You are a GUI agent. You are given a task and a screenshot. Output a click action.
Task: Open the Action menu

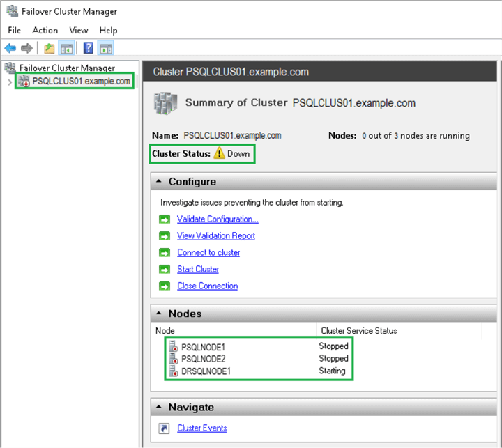(x=45, y=30)
